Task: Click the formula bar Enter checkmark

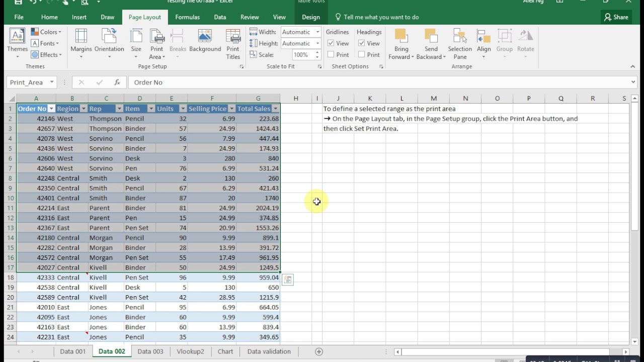Action: point(99,82)
